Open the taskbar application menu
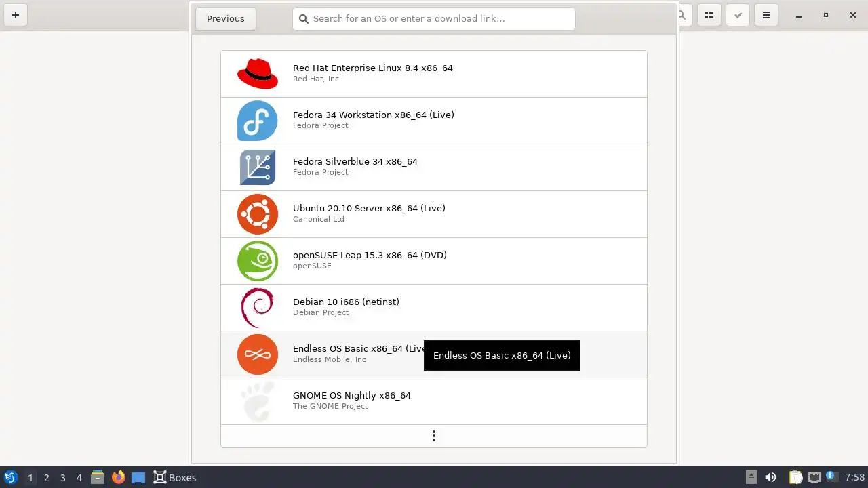 (11, 478)
